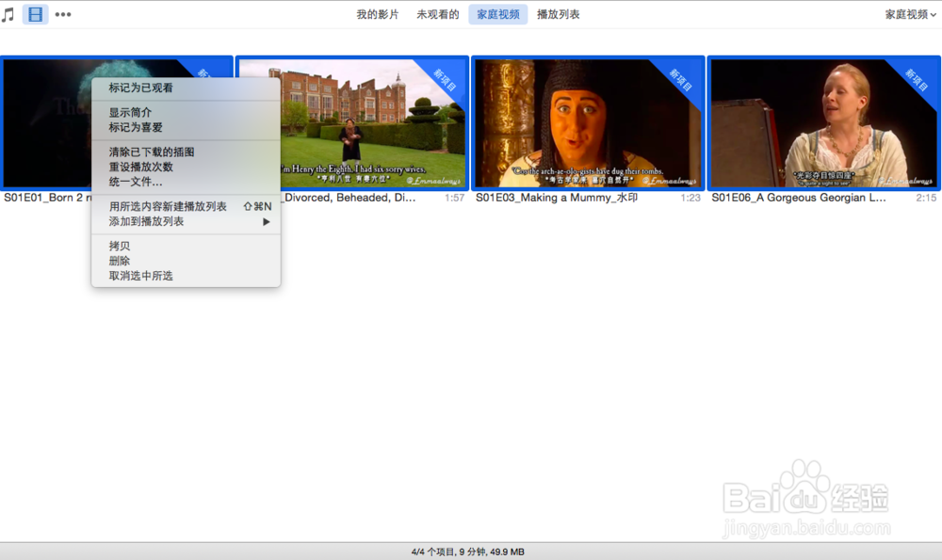Switch to the 未观看的 tab
Image resolution: width=942 pixels, height=560 pixels.
pos(438,14)
